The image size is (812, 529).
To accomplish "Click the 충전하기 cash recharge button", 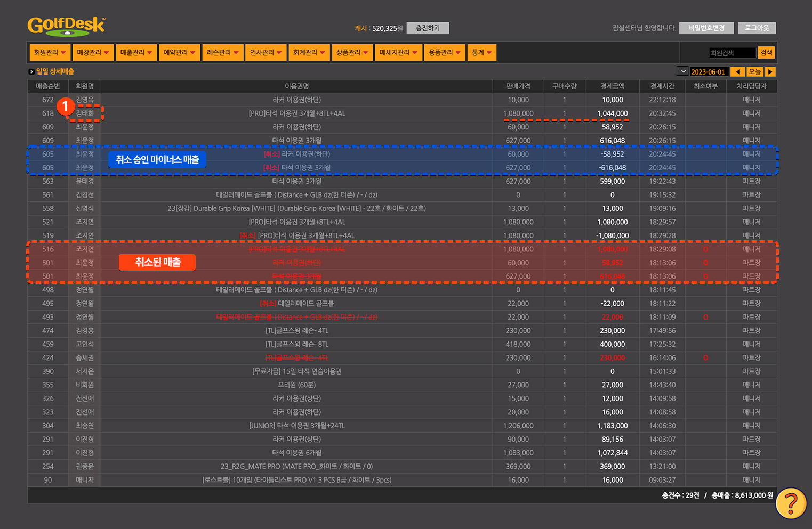I will (x=428, y=28).
